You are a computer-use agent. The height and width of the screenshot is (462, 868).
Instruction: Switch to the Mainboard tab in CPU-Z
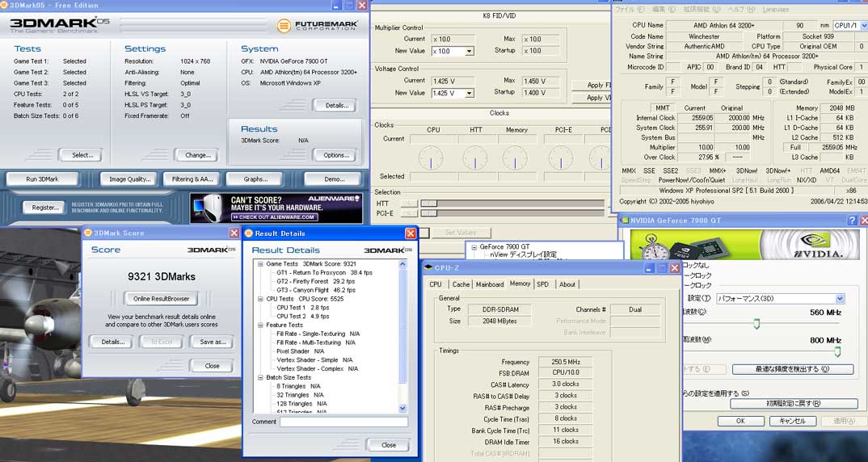[490, 284]
